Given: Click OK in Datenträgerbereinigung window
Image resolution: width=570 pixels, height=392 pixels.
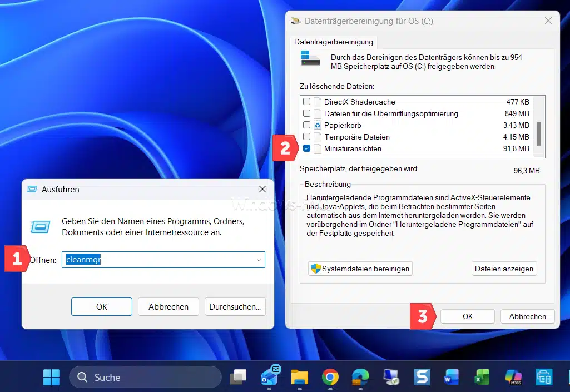Looking at the screenshot, I should pos(468,316).
